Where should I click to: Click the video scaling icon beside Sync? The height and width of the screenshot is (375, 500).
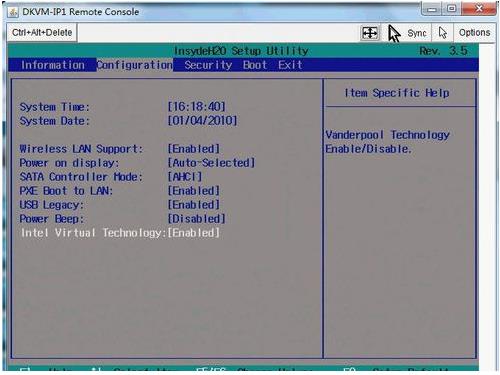[370, 33]
